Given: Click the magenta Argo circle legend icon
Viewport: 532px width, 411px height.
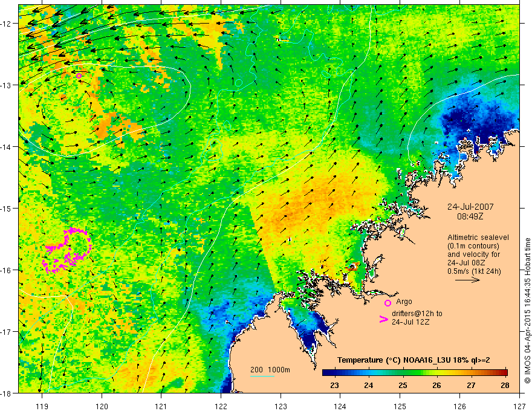Looking at the screenshot, I should pyautogui.click(x=388, y=303).
